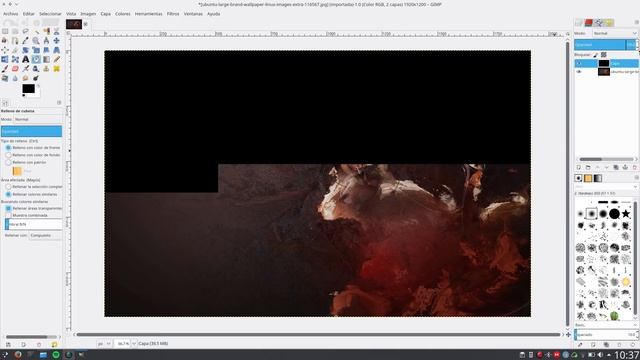Viewport: 640px width, 360px height.
Task: Select the Text tool
Action: click(x=25, y=59)
